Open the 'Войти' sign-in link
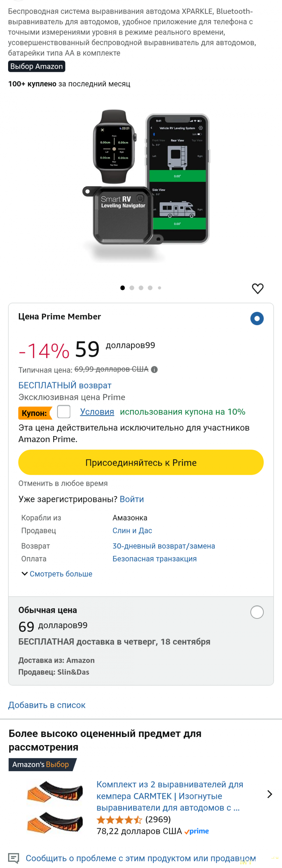The width and height of the screenshot is (282, 868). (x=132, y=499)
